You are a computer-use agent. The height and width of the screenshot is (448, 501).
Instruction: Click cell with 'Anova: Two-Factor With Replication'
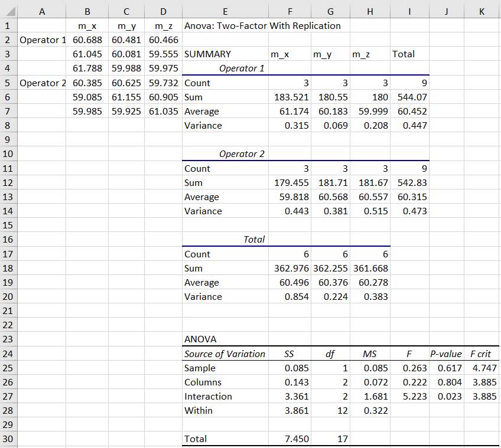(x=262, y=25)
